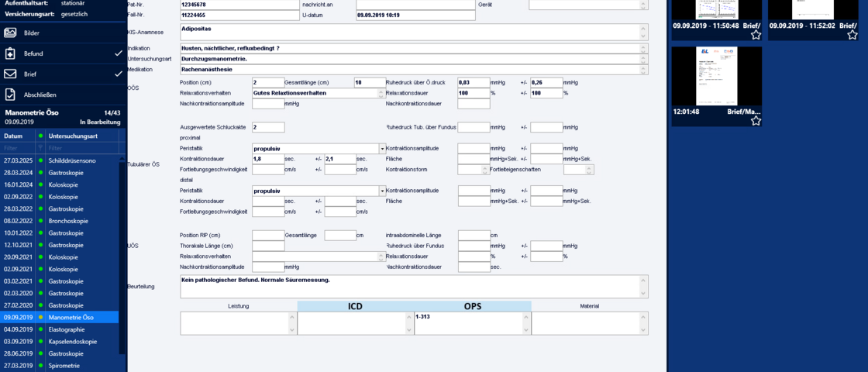The height and width of the screenshot is (372, 868).
Task: Open the Befund menu entry
Action: tap(64, 53)
